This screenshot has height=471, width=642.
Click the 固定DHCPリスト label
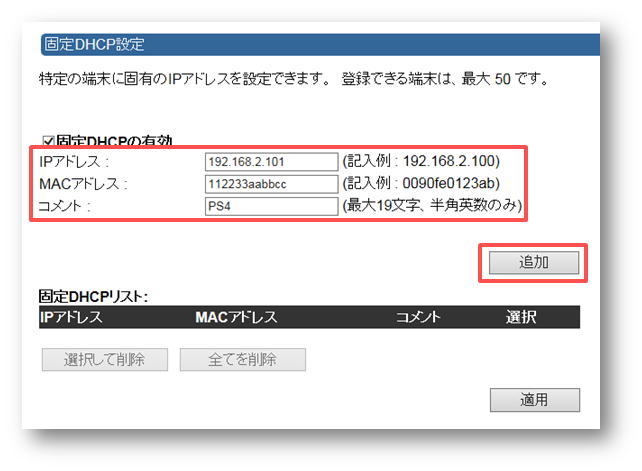pyautogui.click(x=93, y=296)
